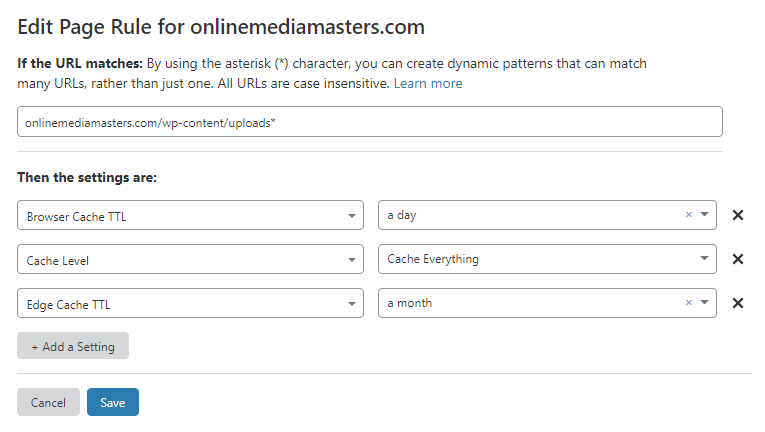This screenshot has height=432, width=765.
Task: Open the Edge Cache TTL setting dropdown
Action: tap(190, 303)
